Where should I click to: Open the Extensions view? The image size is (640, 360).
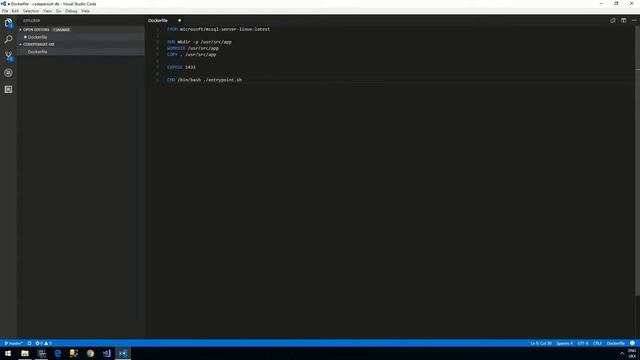click(8, 89)
